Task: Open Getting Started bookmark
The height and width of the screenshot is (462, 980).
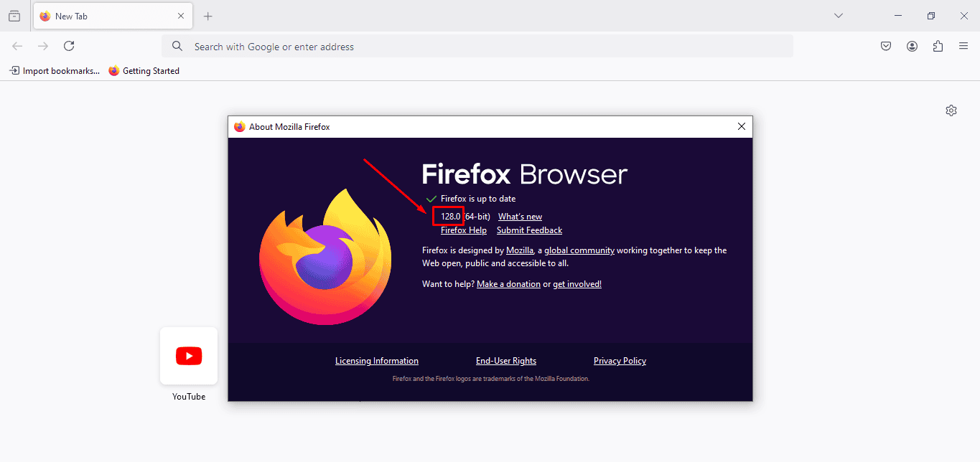Action: [x=144, y=71]
